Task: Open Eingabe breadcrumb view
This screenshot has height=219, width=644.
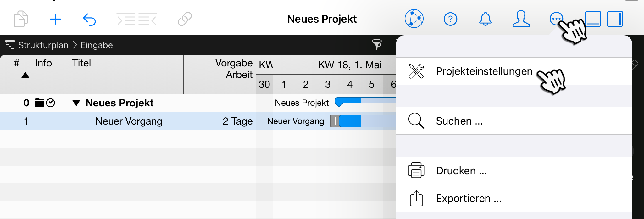Action: [97, 45]
